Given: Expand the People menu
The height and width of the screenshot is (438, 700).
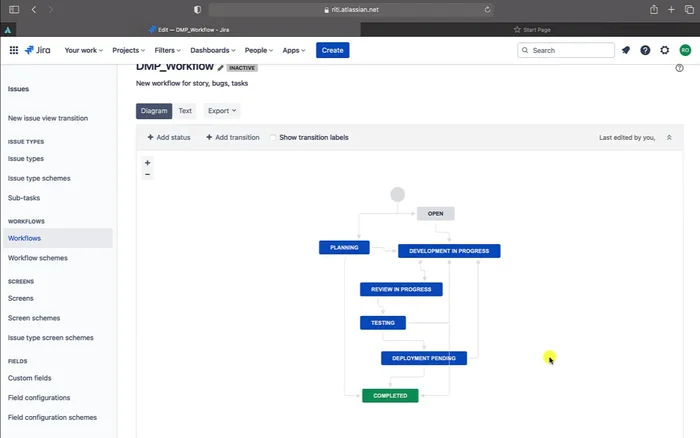Looking at the screenshot, I should (x=258, y=50).
